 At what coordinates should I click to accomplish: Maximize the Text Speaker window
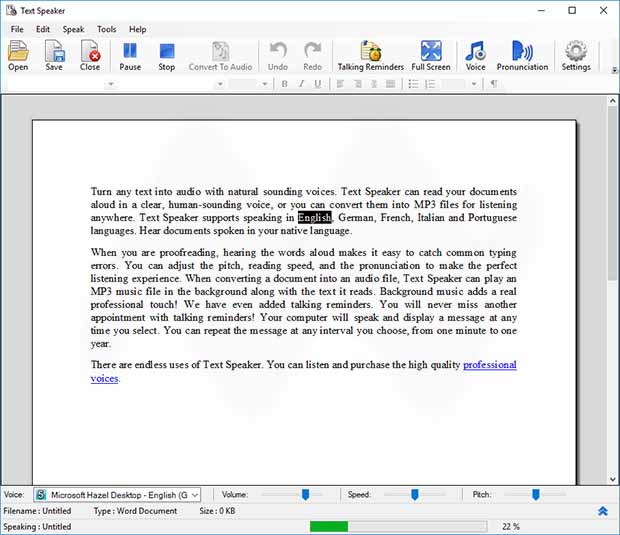click(x=572, y=11)
